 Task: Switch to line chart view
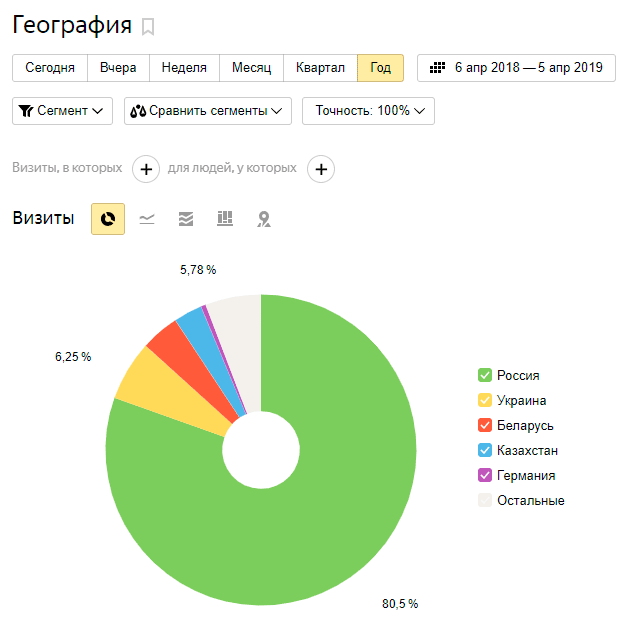(147, 219)
